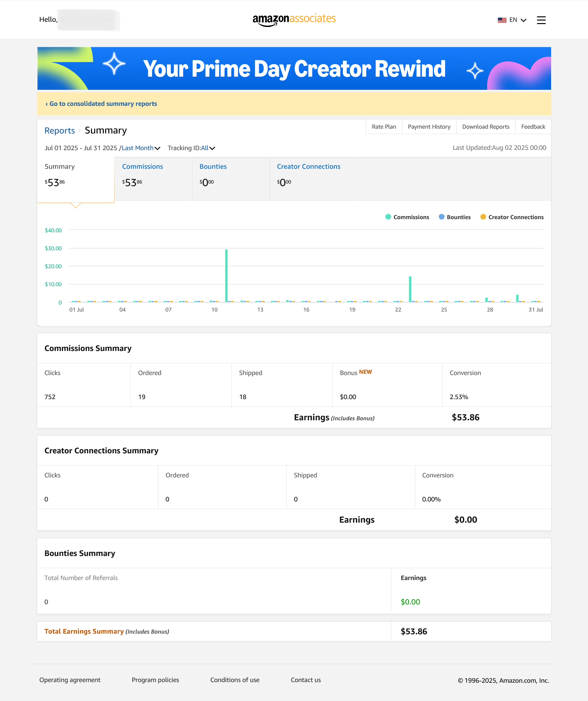Click the Total Earnings Summary label
The width and height of the screenshot is (588, 701).
coord(84,631)
